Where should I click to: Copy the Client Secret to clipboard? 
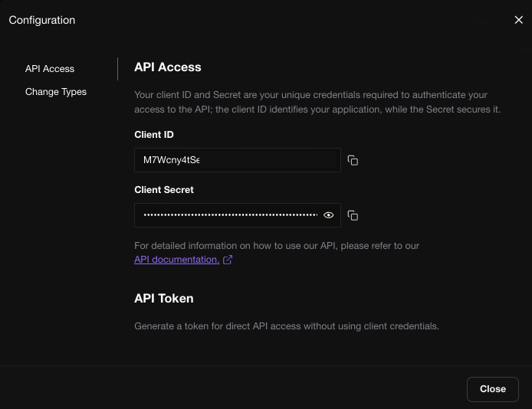(x=353, y=215)
